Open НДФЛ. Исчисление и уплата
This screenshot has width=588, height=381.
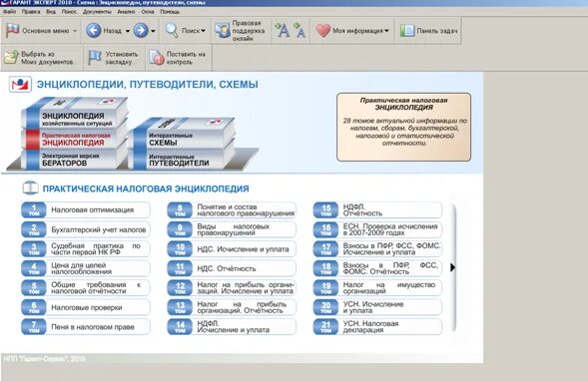point(232,327)
